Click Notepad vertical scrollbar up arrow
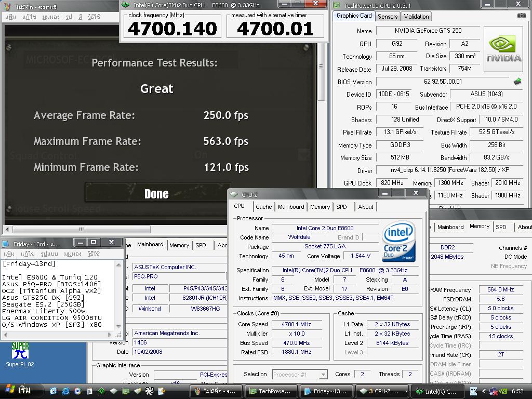 [118, 264]
